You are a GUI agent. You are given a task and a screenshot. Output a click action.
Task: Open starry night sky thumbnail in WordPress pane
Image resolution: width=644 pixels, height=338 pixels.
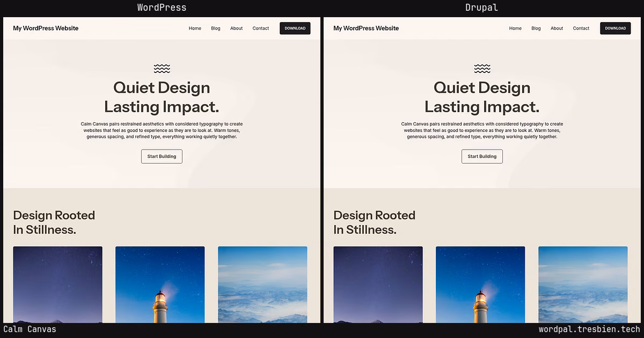click(57, 284)
